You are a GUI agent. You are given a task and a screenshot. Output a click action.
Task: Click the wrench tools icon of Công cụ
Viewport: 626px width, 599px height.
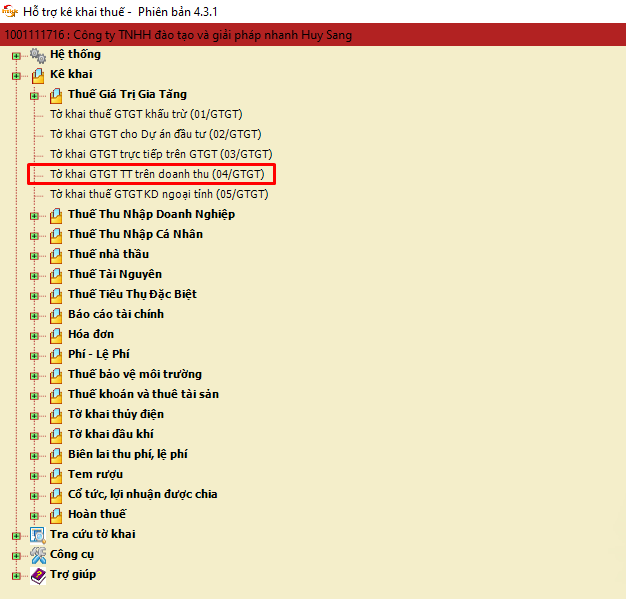[38, 555]
